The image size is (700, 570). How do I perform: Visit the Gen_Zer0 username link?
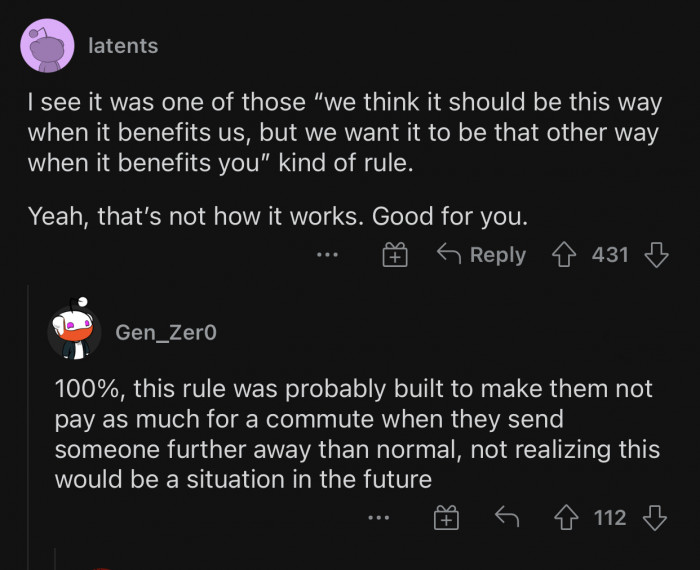(x=165, y=332)
